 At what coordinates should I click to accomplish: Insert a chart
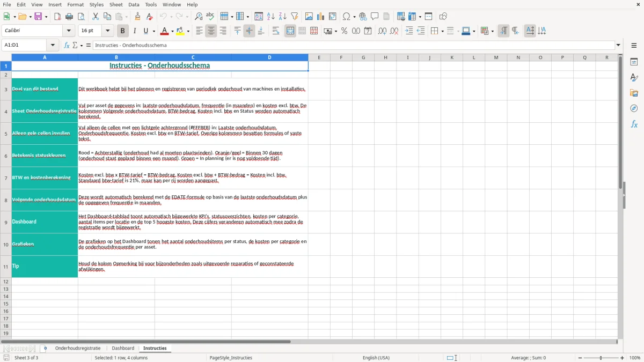pyautogui.click(x=321, y=17)
